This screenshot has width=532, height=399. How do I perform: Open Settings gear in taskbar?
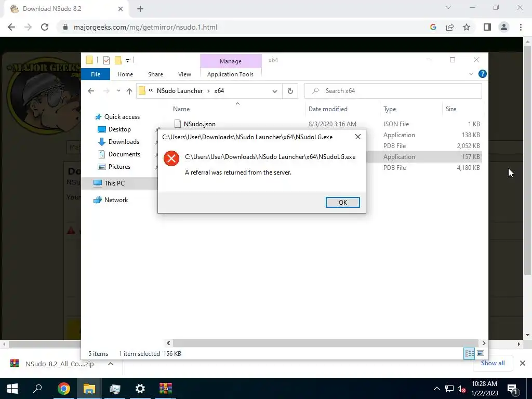[140, 389]
